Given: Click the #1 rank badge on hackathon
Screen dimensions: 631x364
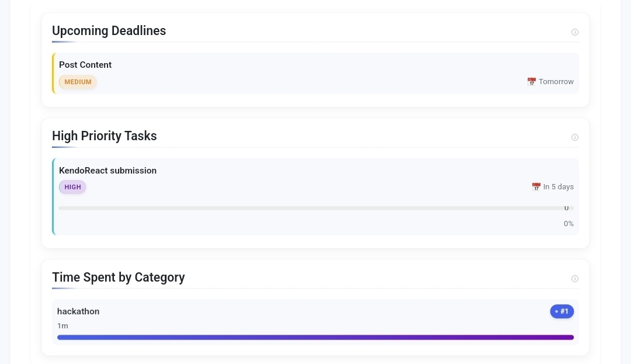Looking at the screenshot, I should coord(562,311).
